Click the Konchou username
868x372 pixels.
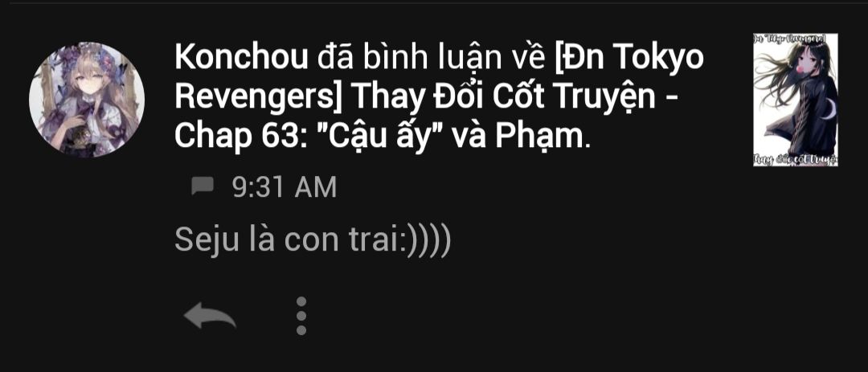coord(241,58)
